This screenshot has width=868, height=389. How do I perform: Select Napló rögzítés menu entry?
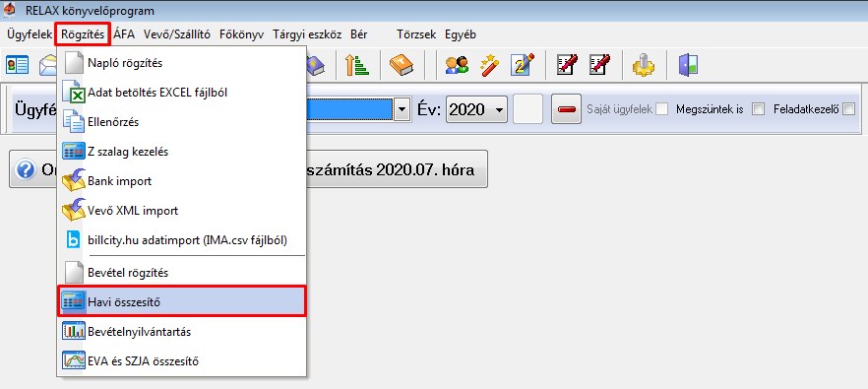(x=182, y=63)
